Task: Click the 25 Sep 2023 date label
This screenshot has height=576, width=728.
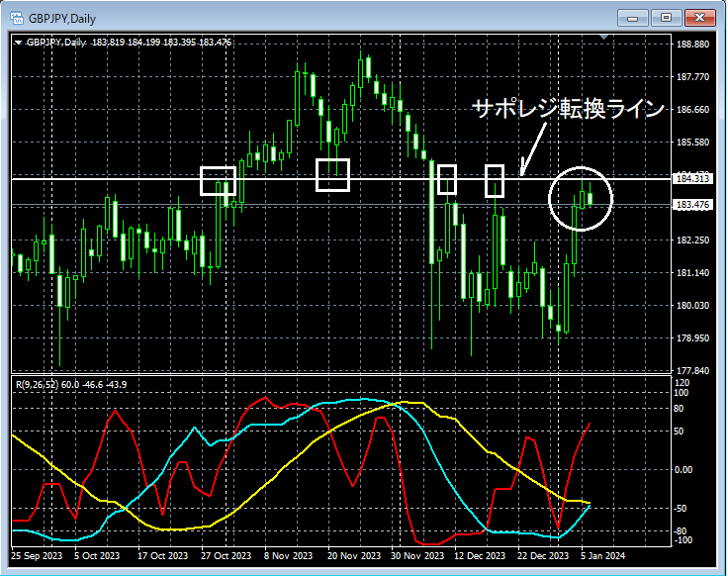Action: pos(37,555)
